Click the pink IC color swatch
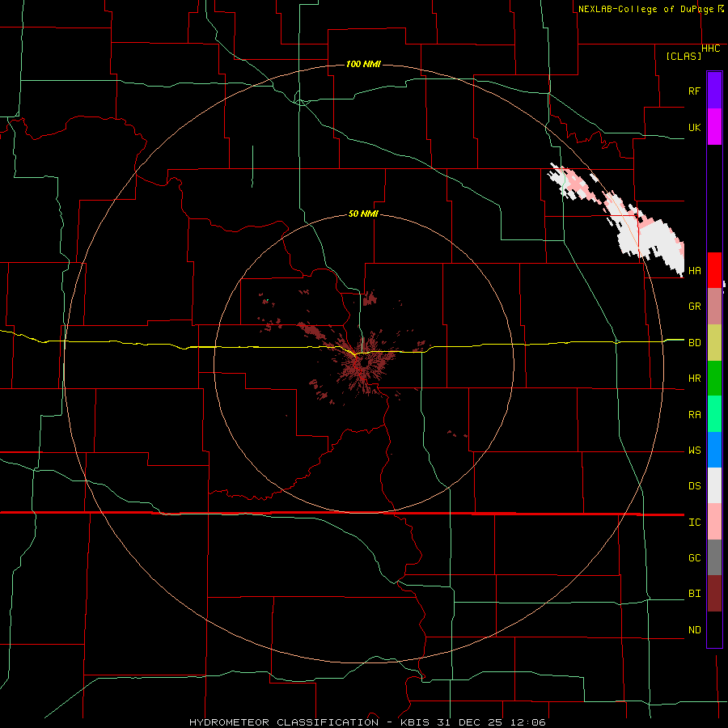The height and width of the screenshot is (728, 728). point(714,522)
